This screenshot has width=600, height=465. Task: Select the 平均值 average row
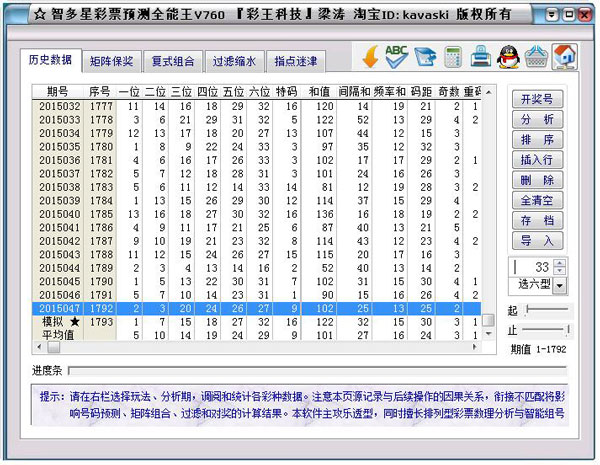click(x=256, y=335)
